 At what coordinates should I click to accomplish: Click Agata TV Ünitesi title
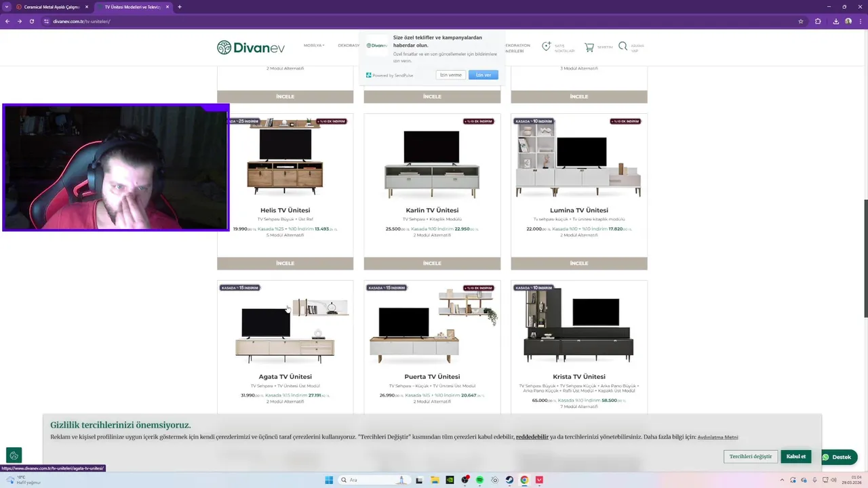(x=285, y=377)
